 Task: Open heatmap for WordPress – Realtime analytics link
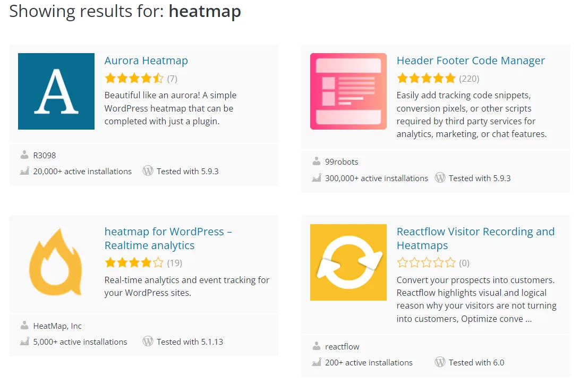(168, 238)
